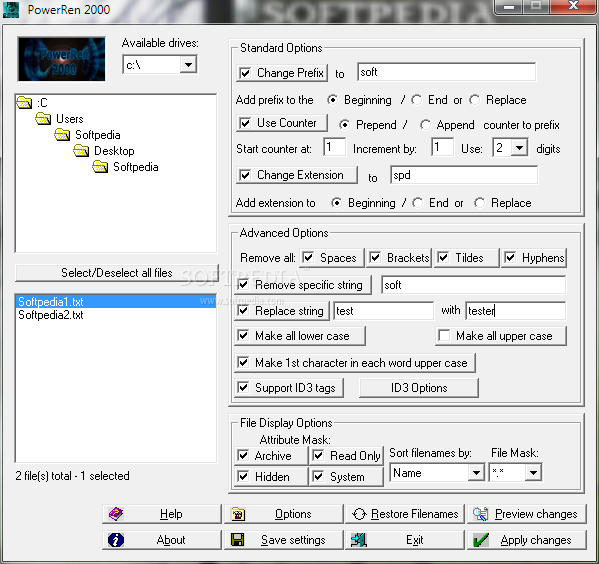Click the Users folder icon

[43, 118]
